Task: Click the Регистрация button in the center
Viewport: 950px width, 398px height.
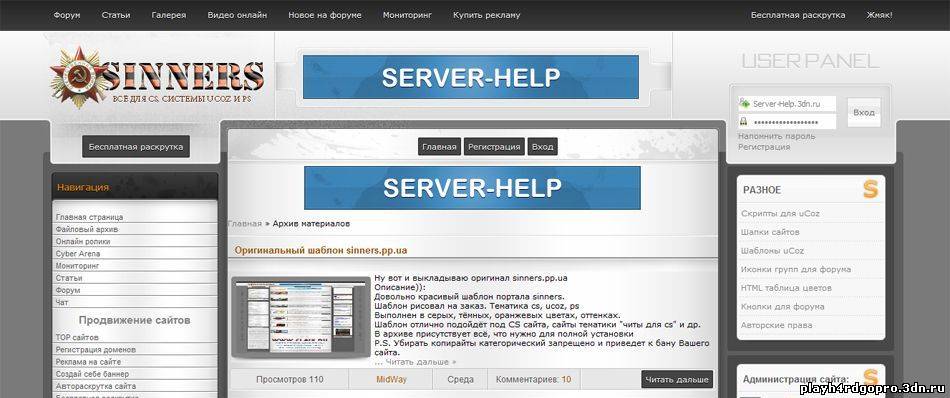Action: click(494, 147)
